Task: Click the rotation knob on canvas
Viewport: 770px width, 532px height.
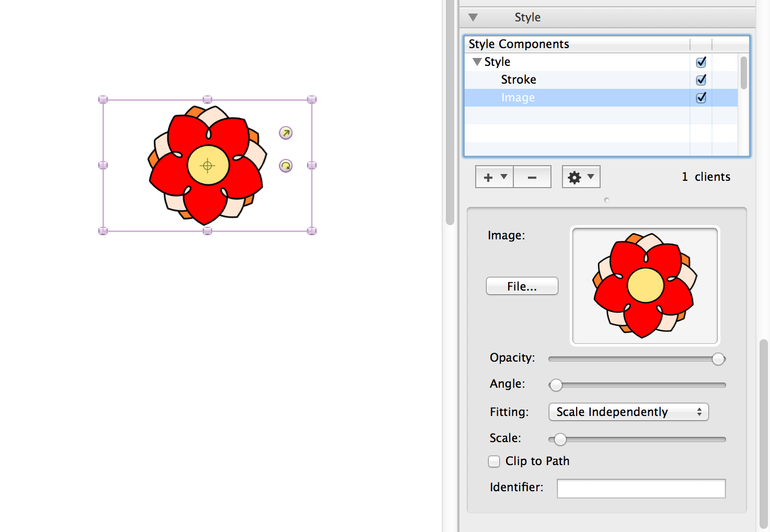Action: (x=285, y=166)
